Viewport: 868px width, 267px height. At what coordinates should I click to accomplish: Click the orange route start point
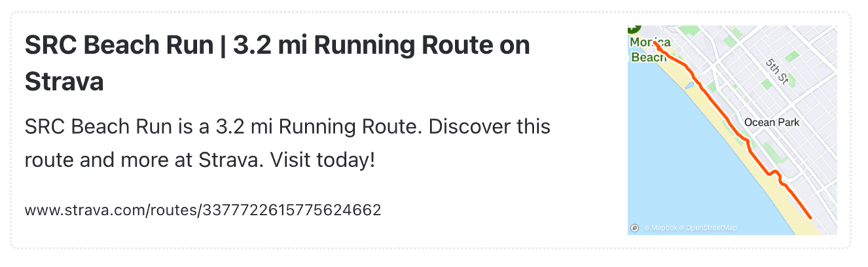tap(655, 44)
